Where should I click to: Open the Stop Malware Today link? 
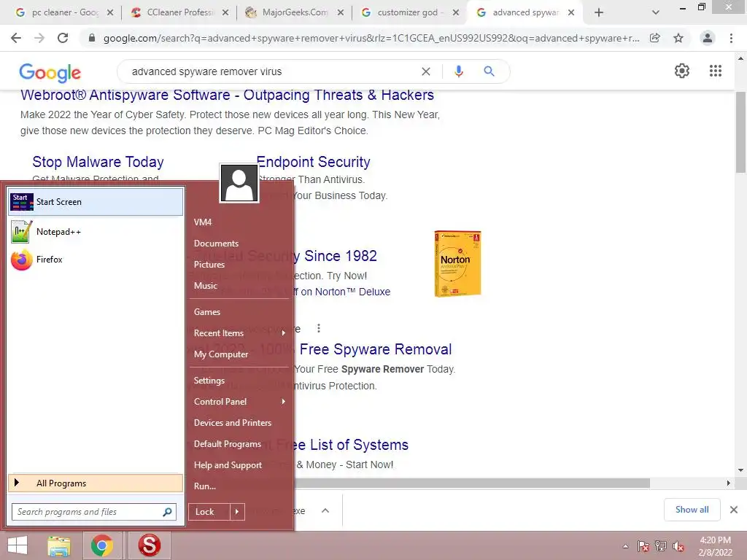pyautogui.click(x=98, y=162)
